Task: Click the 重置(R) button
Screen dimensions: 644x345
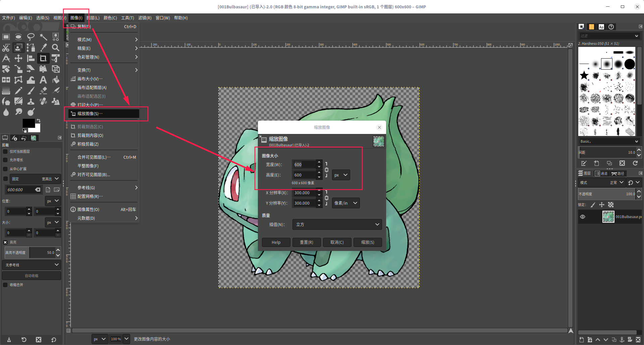Action: coord(307,242)
